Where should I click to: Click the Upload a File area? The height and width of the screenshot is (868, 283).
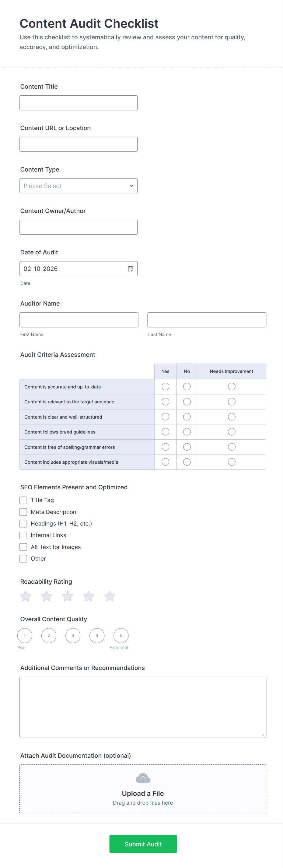coord(143,793)
